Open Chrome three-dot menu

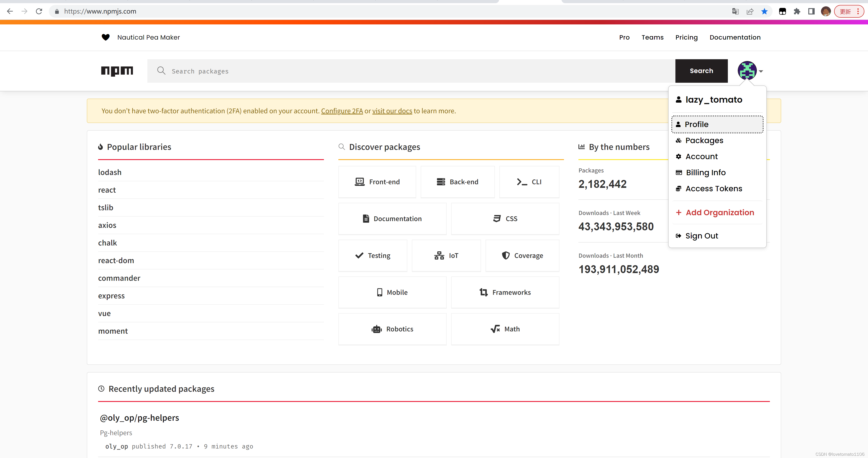[858, 12]
